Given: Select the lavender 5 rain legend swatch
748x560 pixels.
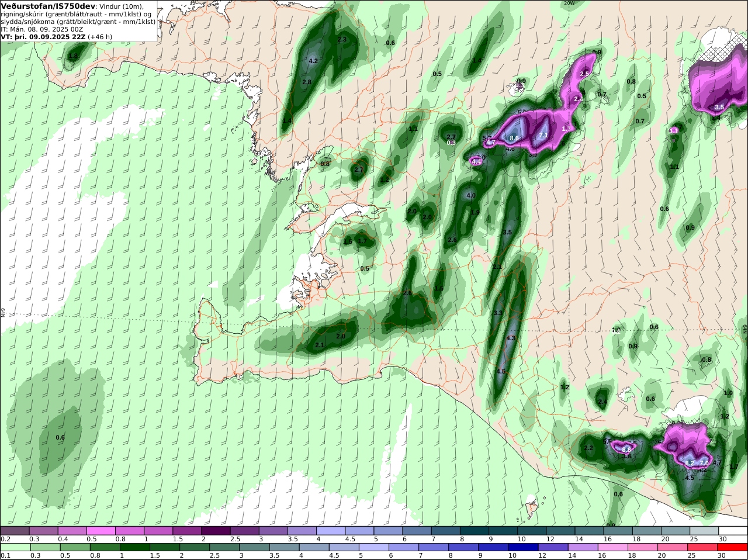Looking at the screenshot, I should (x=373, y=547).
